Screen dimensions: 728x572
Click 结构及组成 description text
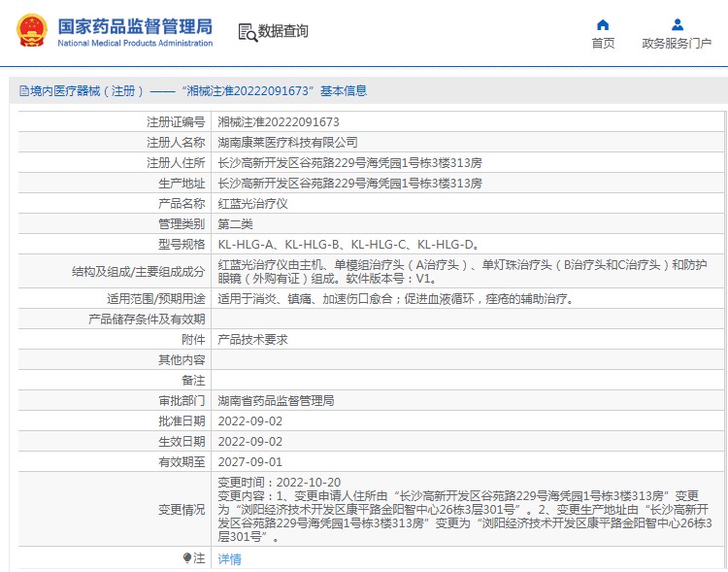(462, 271)
